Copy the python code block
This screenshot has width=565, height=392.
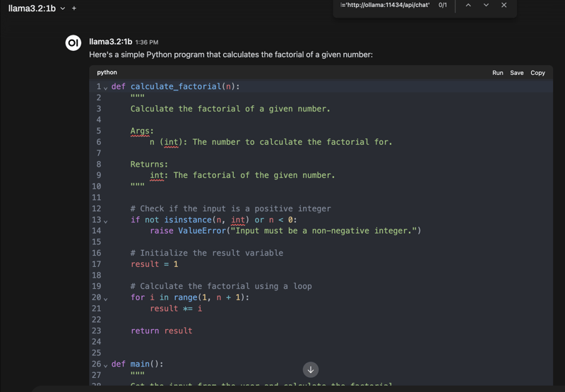[537, 73]
